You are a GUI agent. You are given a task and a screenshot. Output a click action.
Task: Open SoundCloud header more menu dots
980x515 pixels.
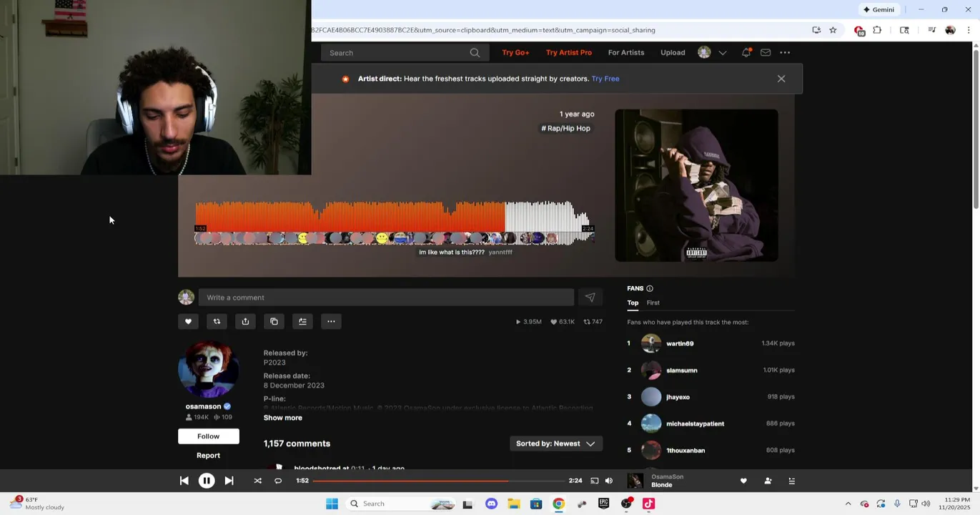tap(785, 52)
